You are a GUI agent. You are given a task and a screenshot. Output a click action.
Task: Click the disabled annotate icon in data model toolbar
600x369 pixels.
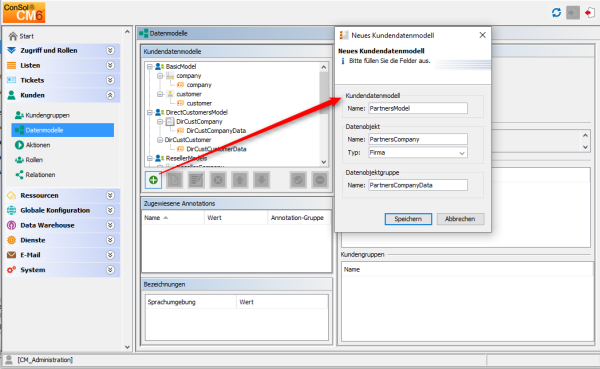[x=196, y=180]
